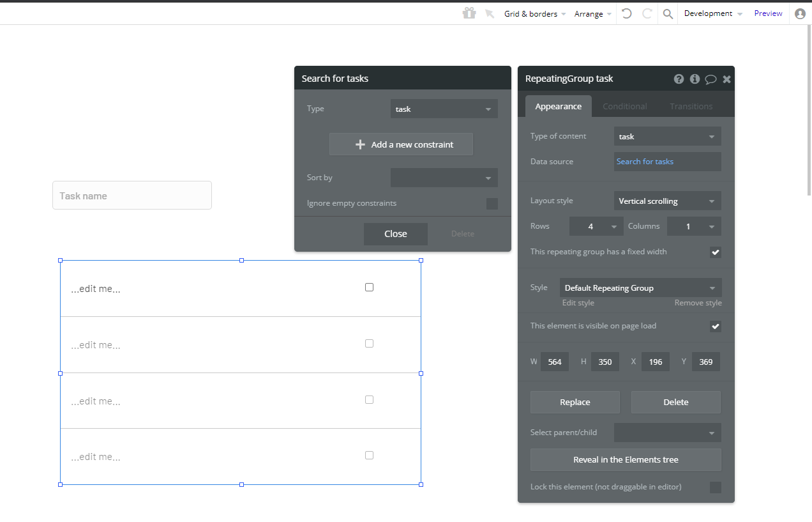This screenshot has width=812, height=522.
Task: Open the Grid & borders menu
Action: click(x=534, y=13)
